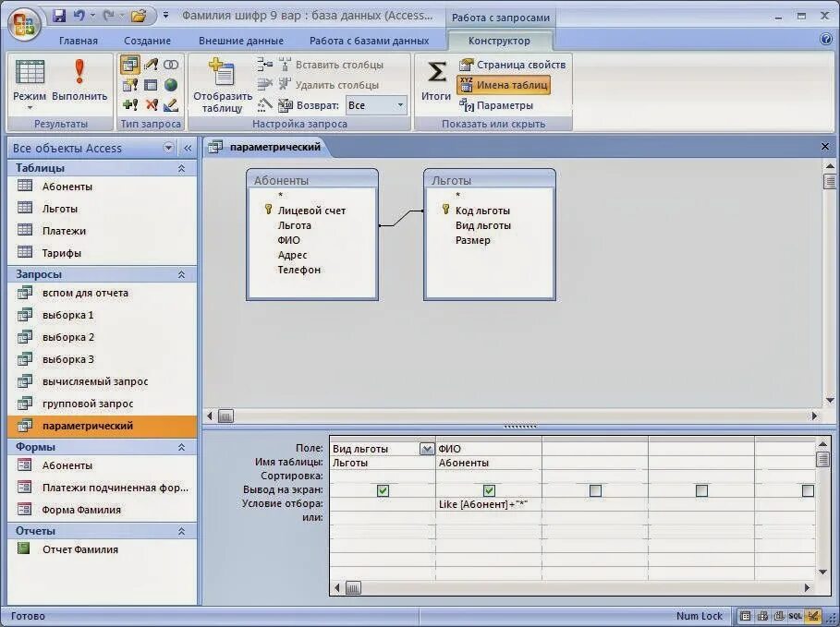Choose the Union query icon with circles

pyautogui.click(x=171, y=65)
